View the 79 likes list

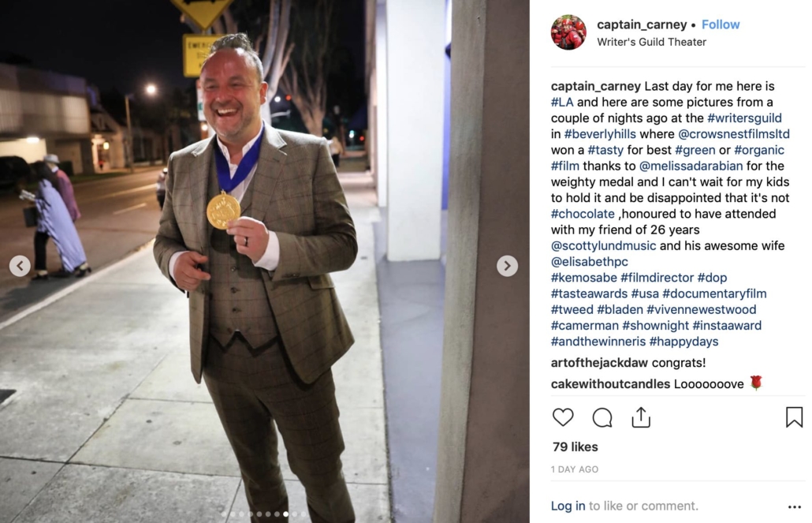click(575, 446)
